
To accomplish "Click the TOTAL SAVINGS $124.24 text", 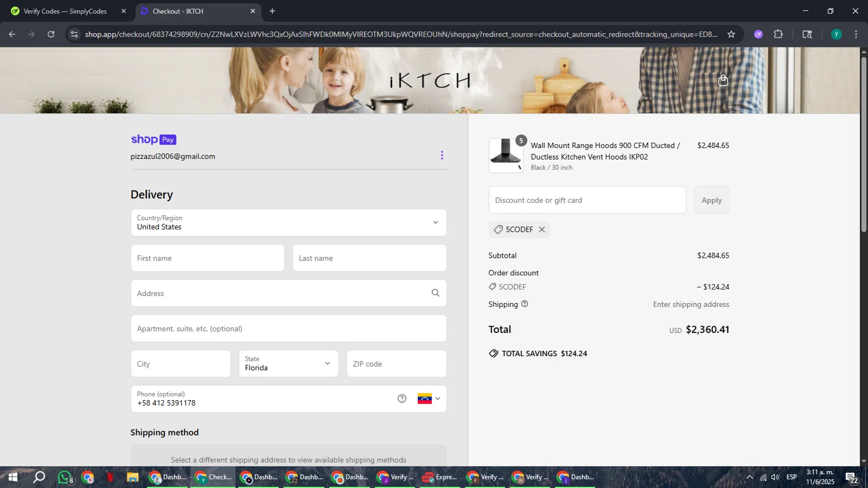I will tap(545, 354).
